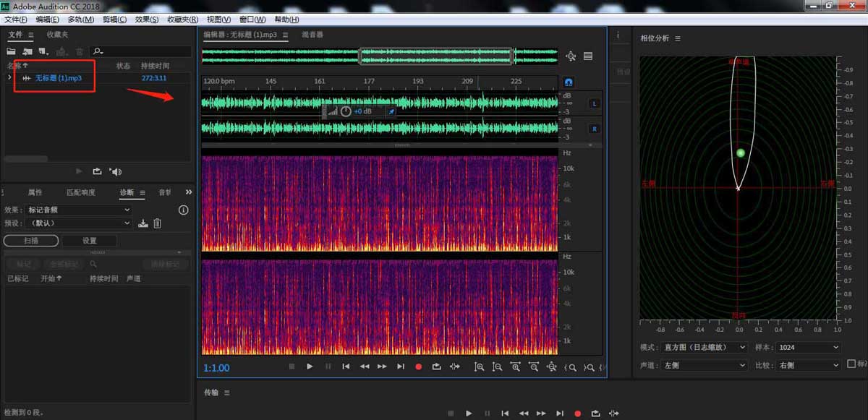Click the info icon in the Diagnostics panel
The width and height of the screenshot is (868, 420).
183,210
